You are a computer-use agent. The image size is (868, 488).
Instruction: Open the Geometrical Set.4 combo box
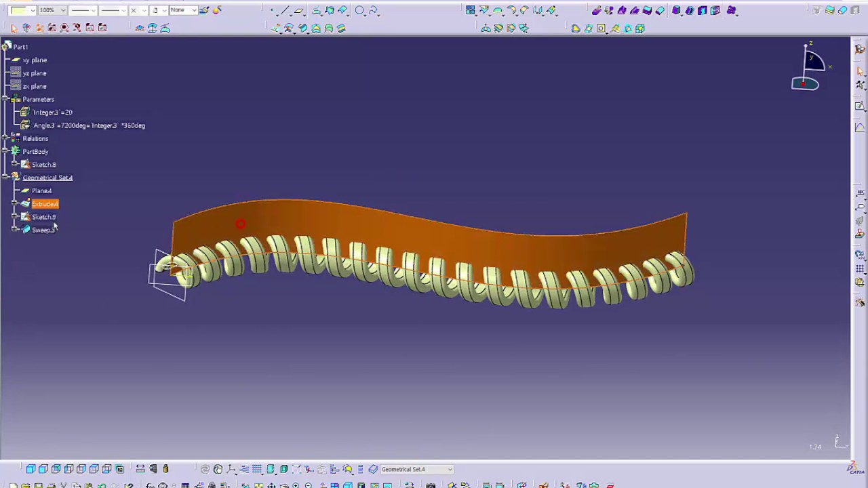point(416,469)
